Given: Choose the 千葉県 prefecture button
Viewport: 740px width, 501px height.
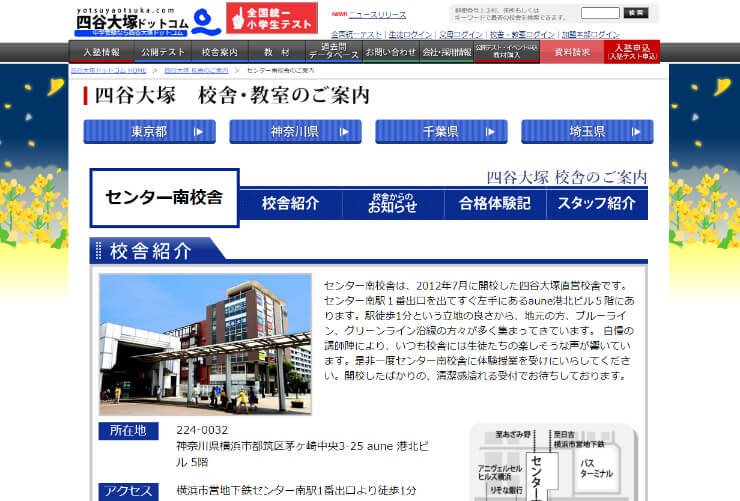Looking at the screenshot, I should (x=441, y=132).
